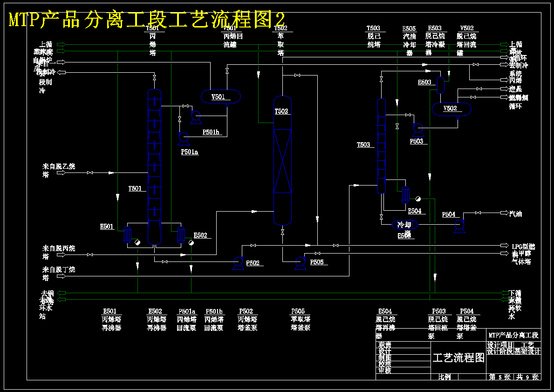Click the 第 5 张 sheet number cell
The height and width of the screenshot is (392, 554).
coord(500,377)
